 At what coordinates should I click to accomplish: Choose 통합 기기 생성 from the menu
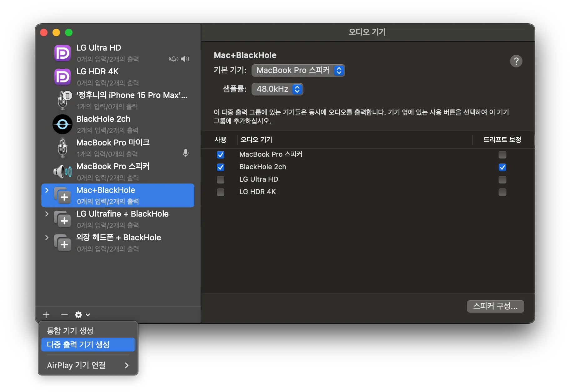tap(88, 331)
